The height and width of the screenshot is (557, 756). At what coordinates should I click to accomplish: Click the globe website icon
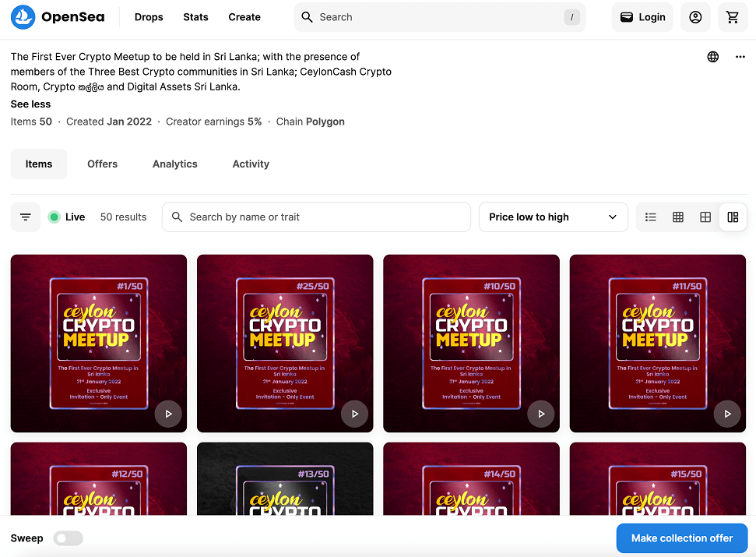(x=712, y=57)
